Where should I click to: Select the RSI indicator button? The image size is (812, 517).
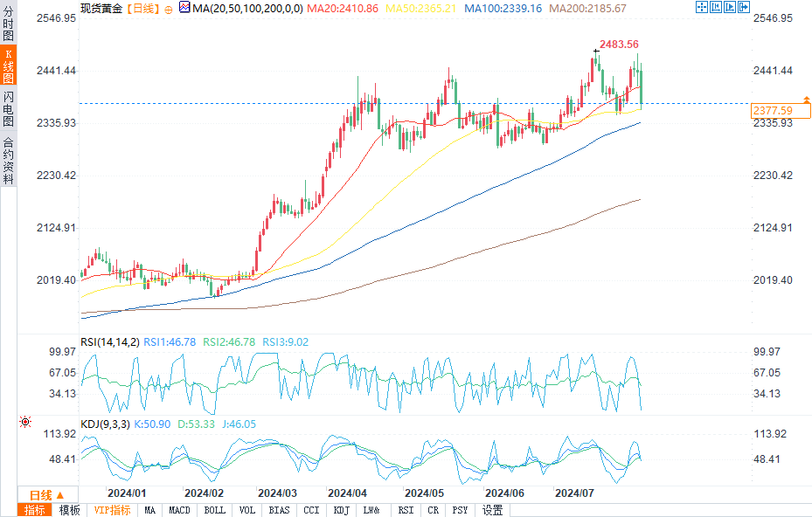[406, 510]
